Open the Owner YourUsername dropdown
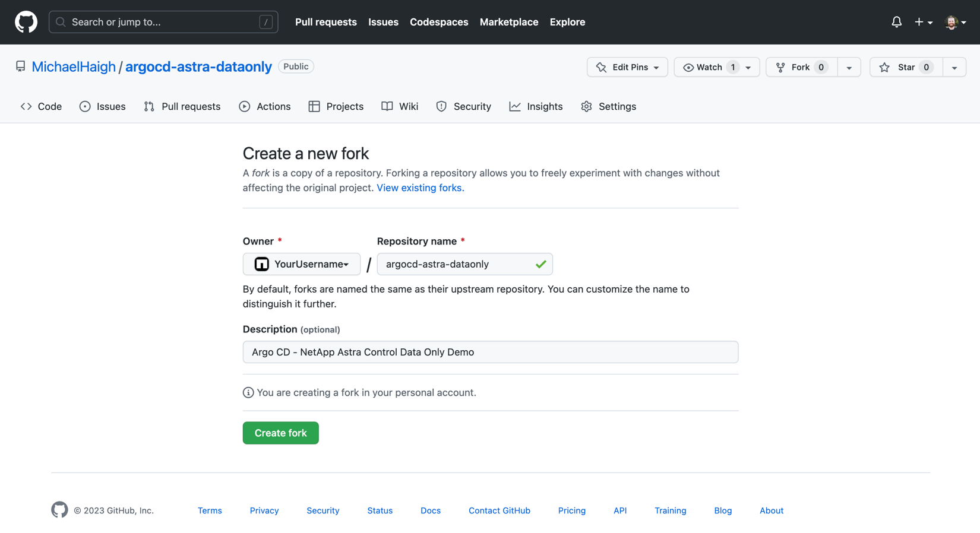Image resolution: width=980 pixels, height=533 pixels. point(302,264)
